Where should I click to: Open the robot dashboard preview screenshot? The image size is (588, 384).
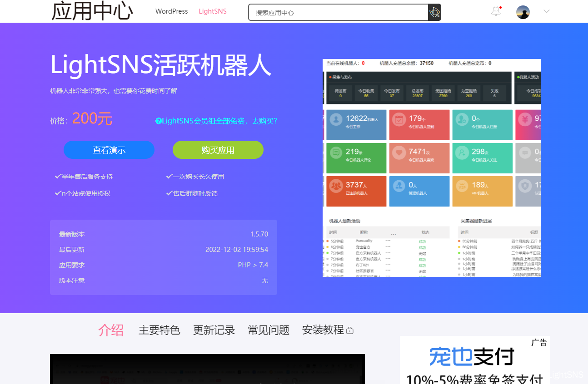pyautogui.click(x=432, y=168)
